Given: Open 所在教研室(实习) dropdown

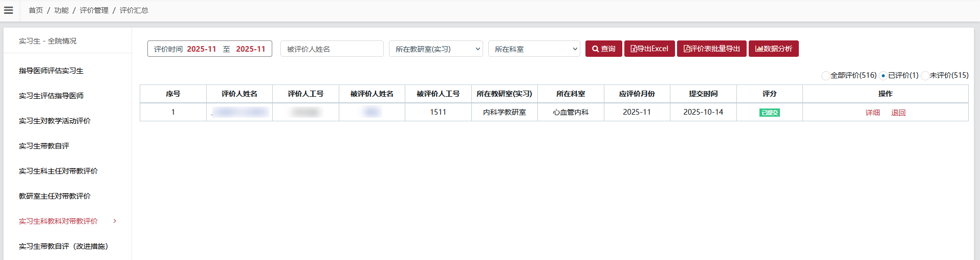Looking at the screenshot, I should (x=436, y=49).
